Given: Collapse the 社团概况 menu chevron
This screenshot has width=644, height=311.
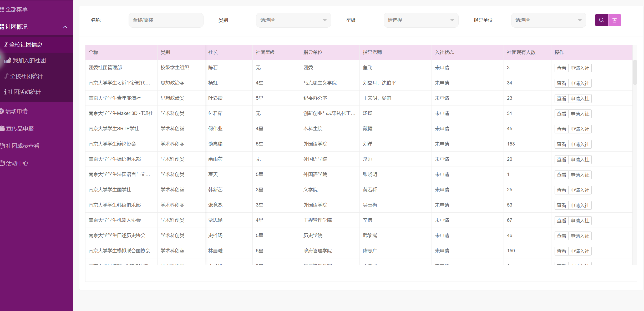Looking at the screenshot, I should [65, 27].
